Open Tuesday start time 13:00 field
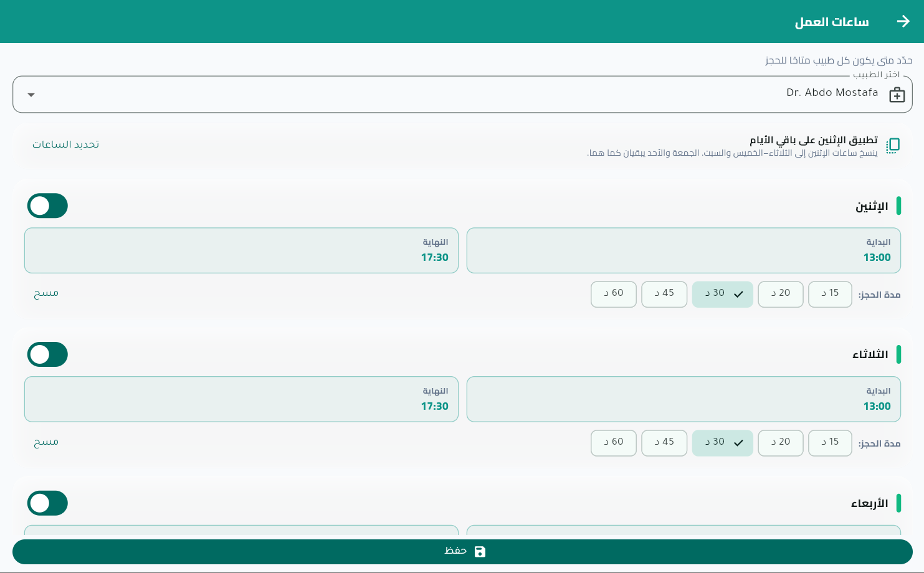 click(x=683, y=399)
